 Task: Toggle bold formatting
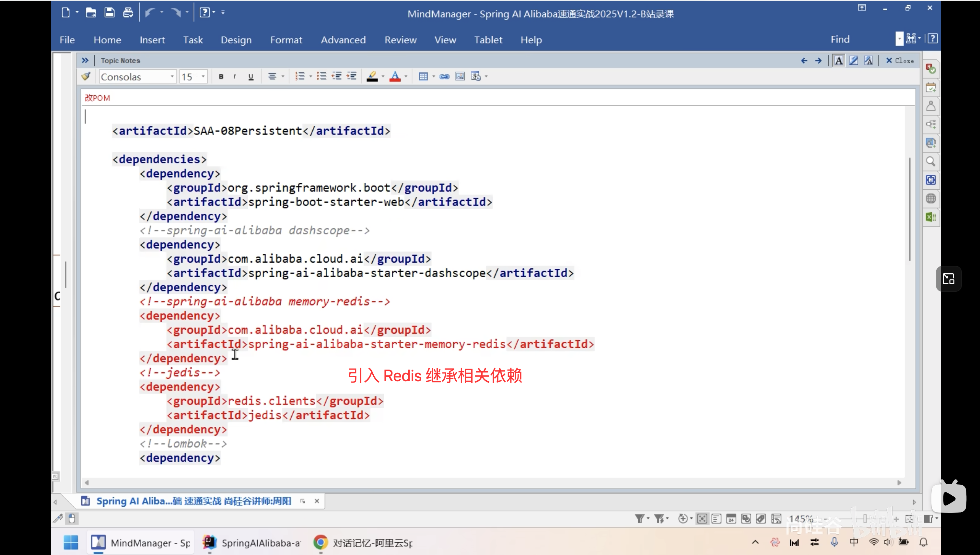click(x=221, y=77)
